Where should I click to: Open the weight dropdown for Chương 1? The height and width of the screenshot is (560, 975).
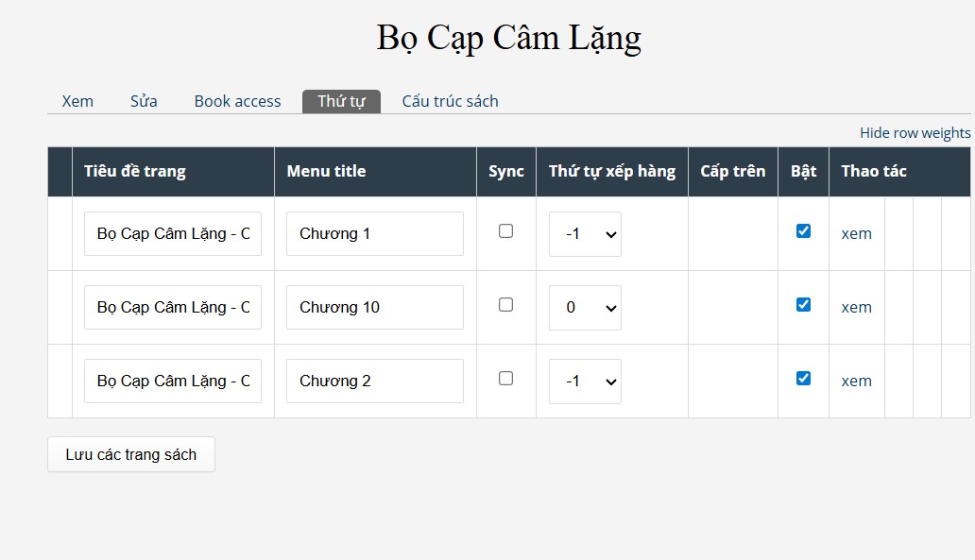[x=585, y=233]
